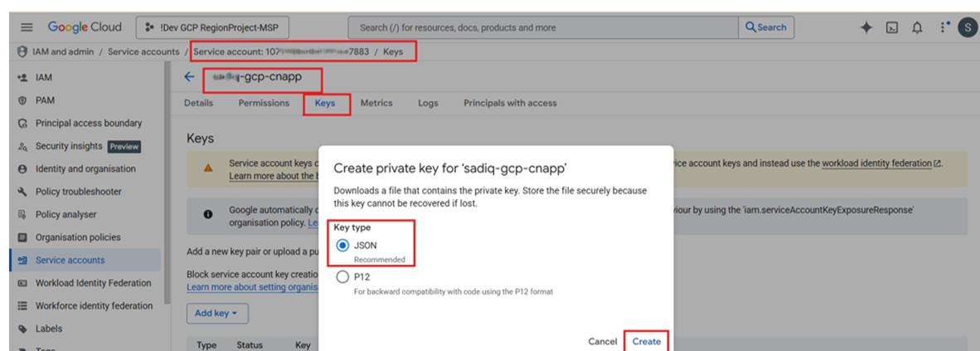The width and height of the screenshot is (980, 351).
Task: Go back using the left arrow
Action: [190, 77]
